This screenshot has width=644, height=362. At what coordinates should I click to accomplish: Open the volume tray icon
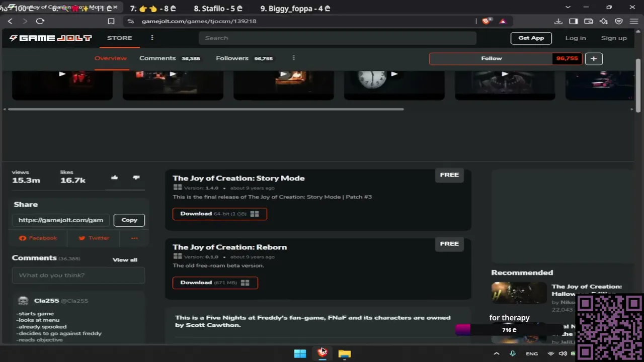(x=562, y=353)
